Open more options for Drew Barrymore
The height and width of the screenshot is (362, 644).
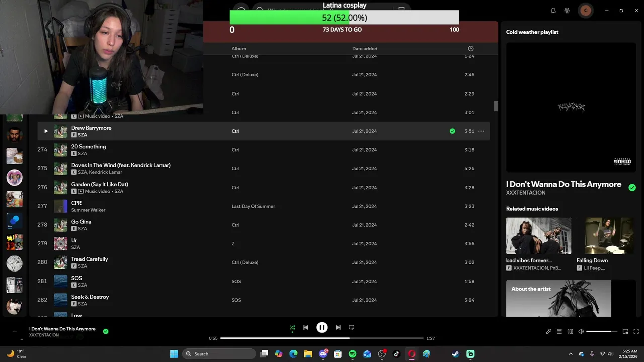[481, 131]
